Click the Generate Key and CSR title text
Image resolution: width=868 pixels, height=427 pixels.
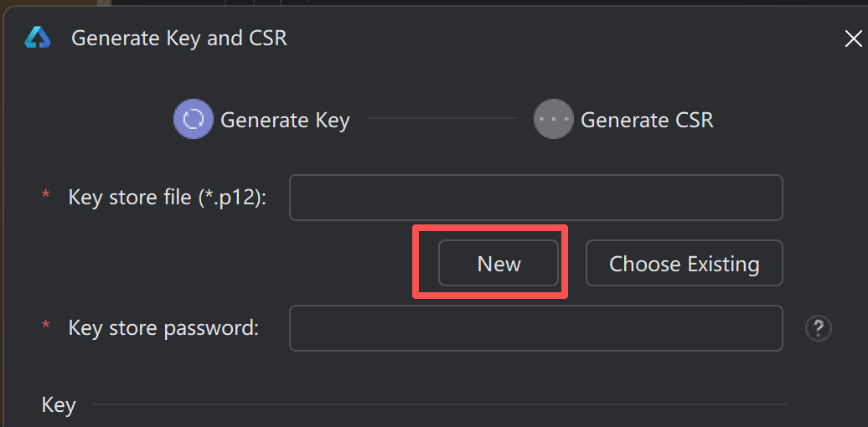(179, 39)
